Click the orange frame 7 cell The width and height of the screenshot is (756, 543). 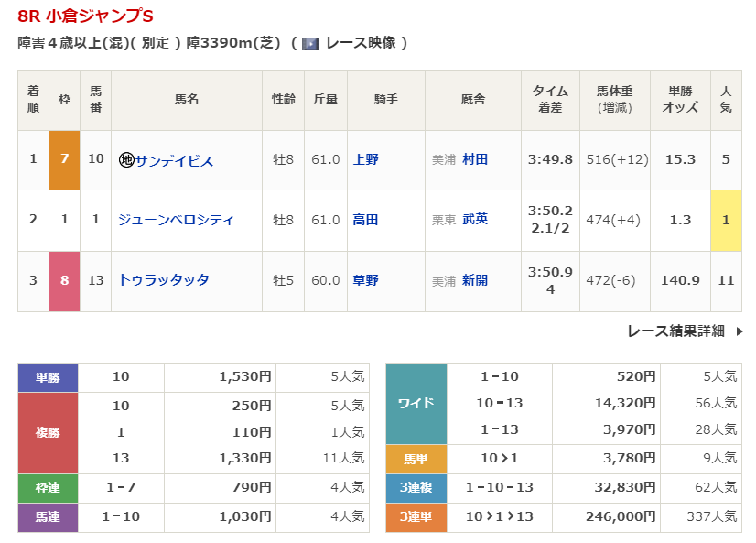64,160
